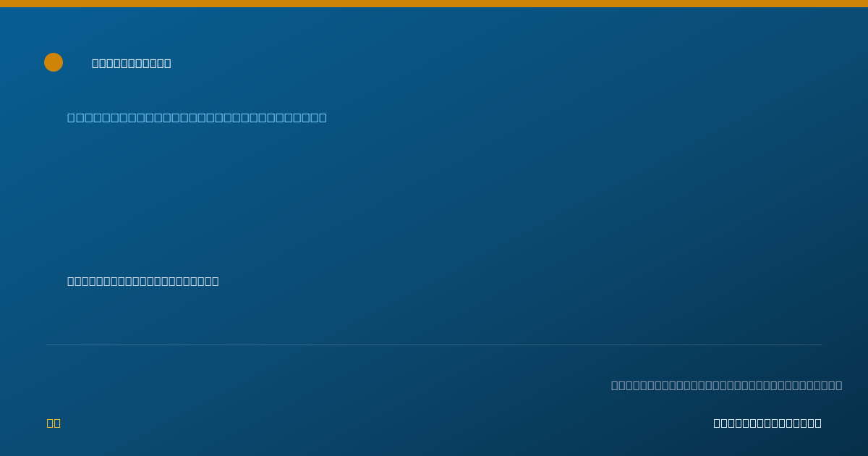Click the white subtitle line mid-page
The width and height of the screenshot is (868, 456).
click(143, 281)
